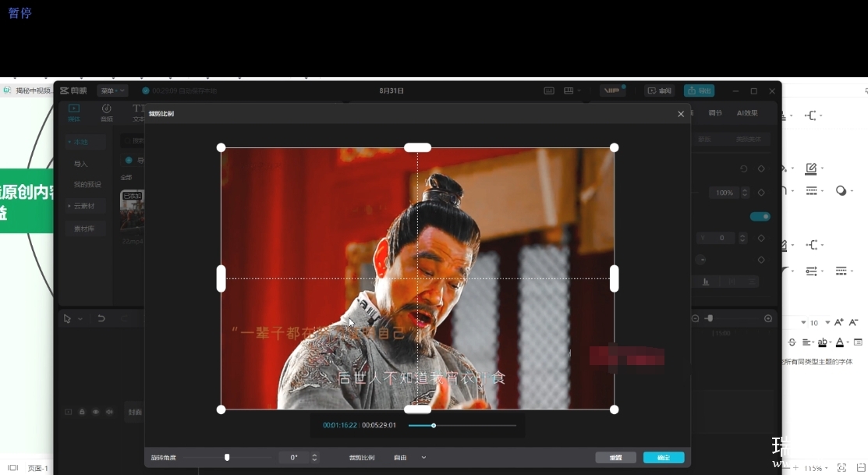Close the 裁剪比例 crop dialog
The image size is (868, 475).
[681, 114]
